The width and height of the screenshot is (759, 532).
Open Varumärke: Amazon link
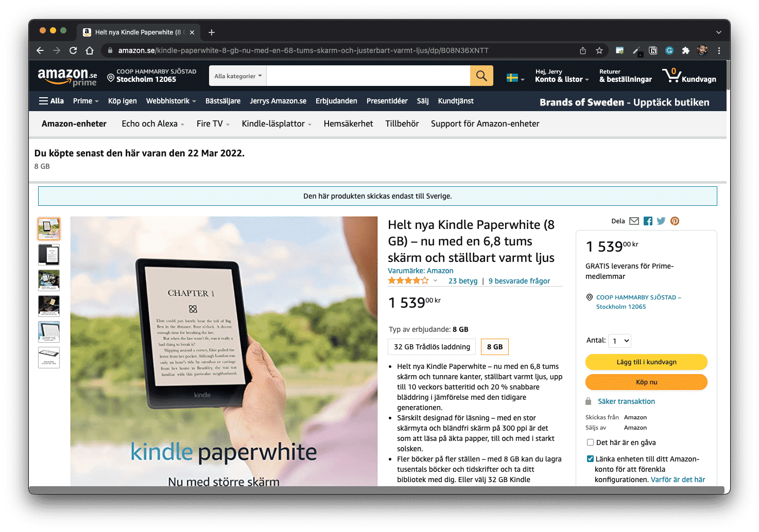[421, 271]
